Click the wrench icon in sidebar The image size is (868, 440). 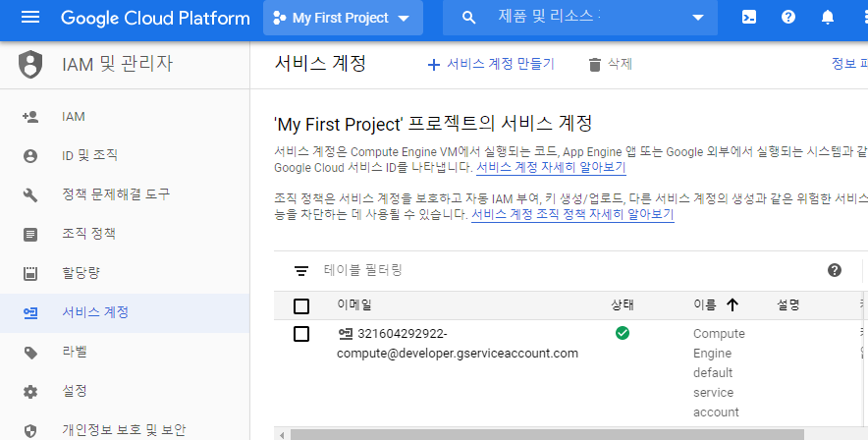click(30, 194)
